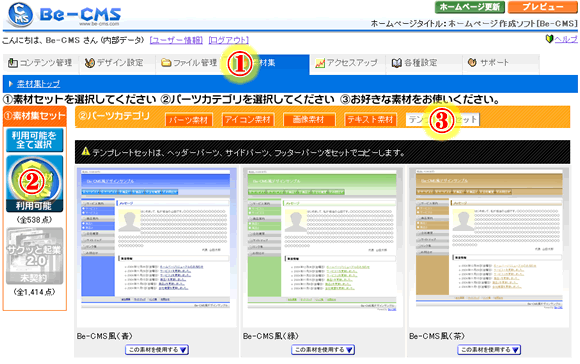Go to the 素材集トップ link
580x364 pixels.
38,84
